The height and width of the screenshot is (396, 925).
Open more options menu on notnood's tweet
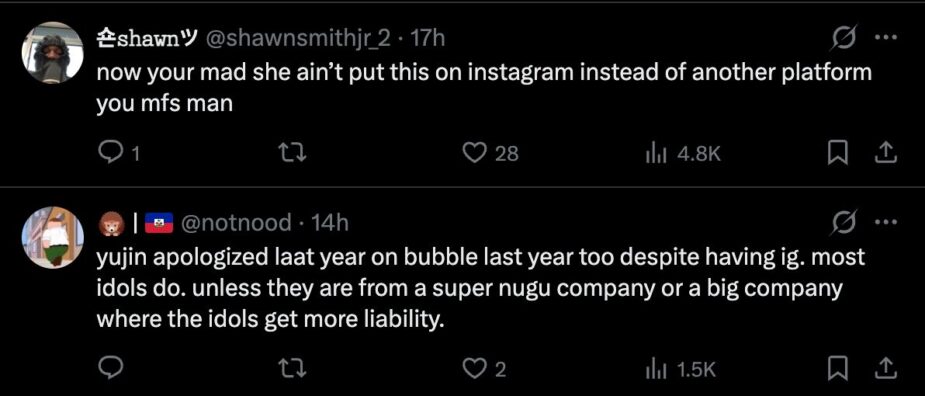887,222
